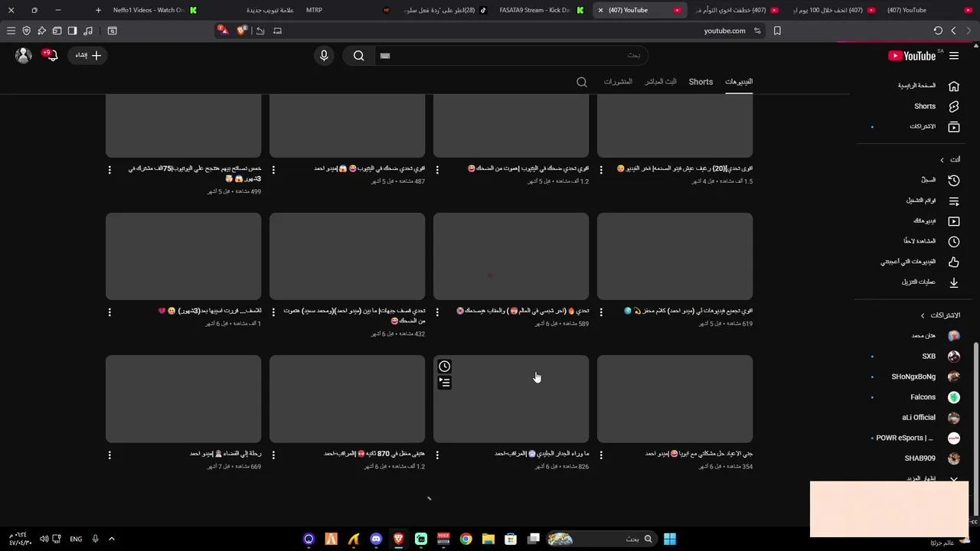
Task: Toggle volume speaker in the Windows tray
Action: [x=44, y=539]
